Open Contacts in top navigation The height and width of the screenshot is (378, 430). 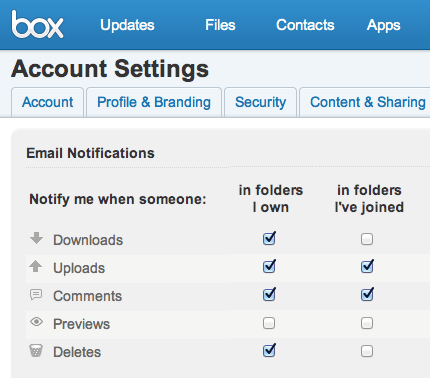tap(305, 25)
